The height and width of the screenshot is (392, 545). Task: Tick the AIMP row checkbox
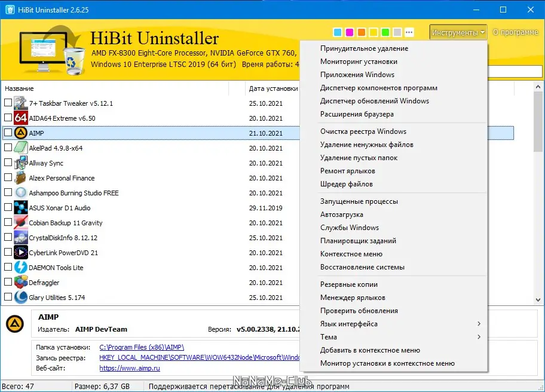pyautogui.click(x=8, y=133)
